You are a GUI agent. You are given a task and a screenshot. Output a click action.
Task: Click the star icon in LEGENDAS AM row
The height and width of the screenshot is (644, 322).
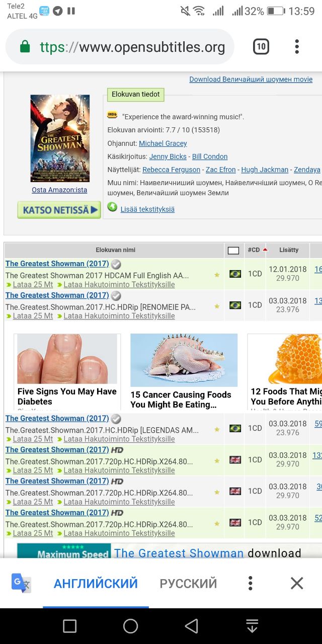(217, 429)
